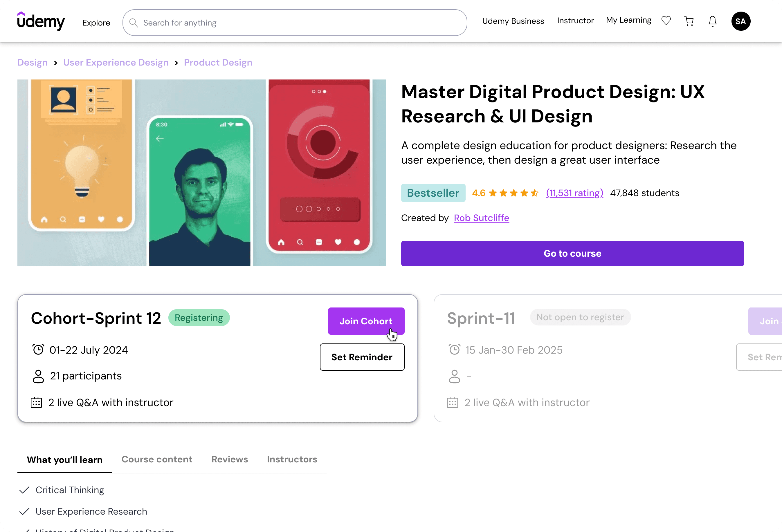The image size is (782, 532).
Task: Switch to the Course content tab
Action: point(157,459)
